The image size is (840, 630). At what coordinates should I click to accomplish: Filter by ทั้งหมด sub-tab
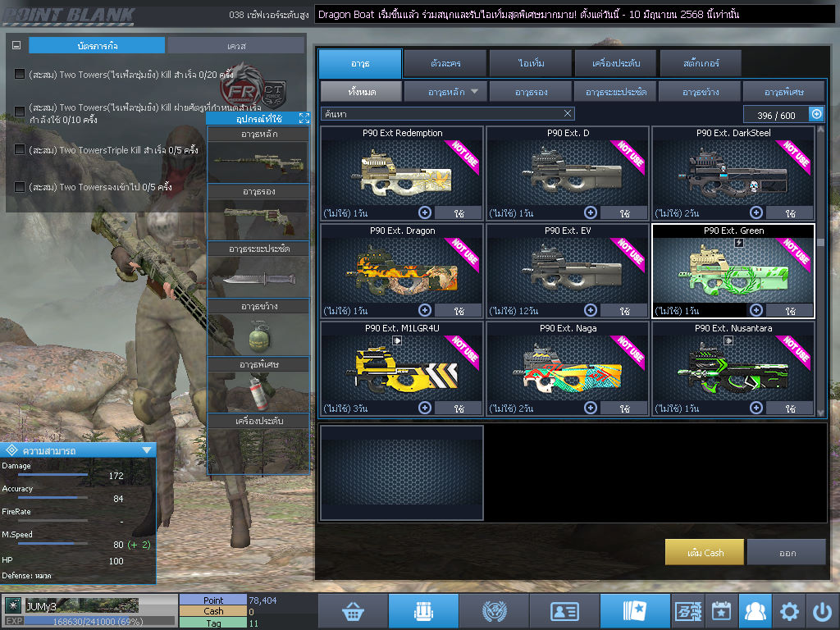point(361,92)
